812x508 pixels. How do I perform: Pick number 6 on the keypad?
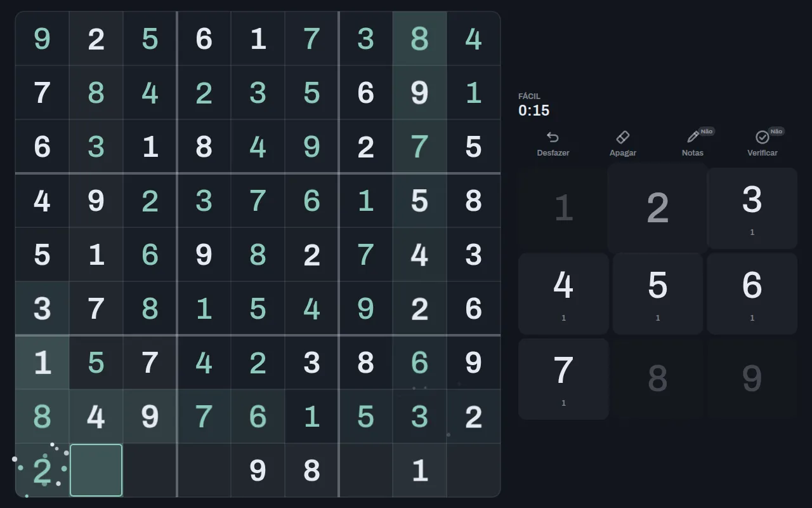[x=752, y=293]
